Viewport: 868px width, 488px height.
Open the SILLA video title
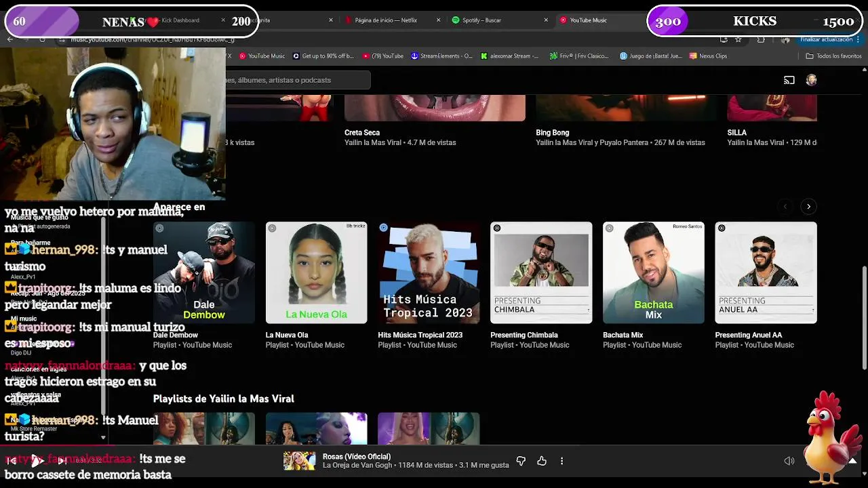point(737,133)
